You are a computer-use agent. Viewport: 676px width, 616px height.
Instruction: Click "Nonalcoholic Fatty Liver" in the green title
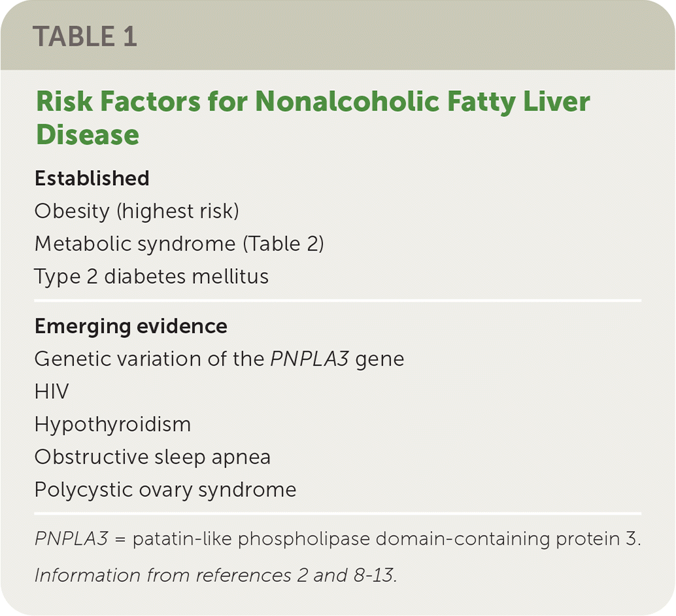click(x=422, y=102)
